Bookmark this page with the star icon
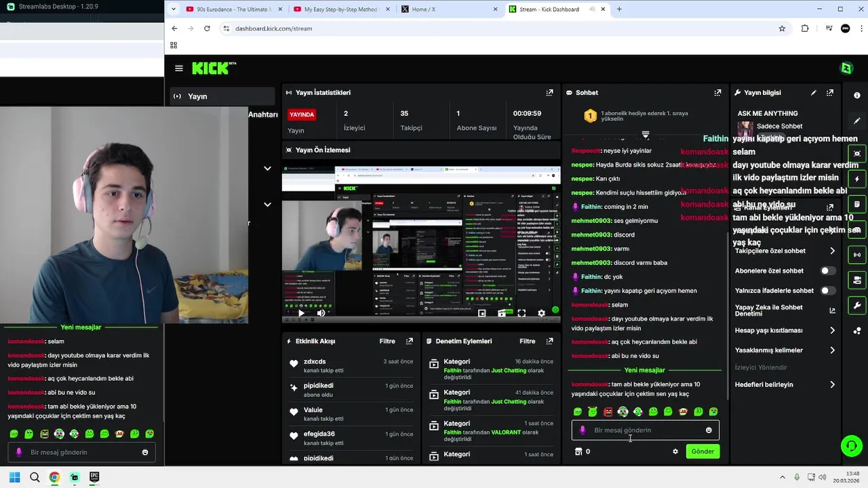Viewport: 868px width, 488px height. pos(782,28)
